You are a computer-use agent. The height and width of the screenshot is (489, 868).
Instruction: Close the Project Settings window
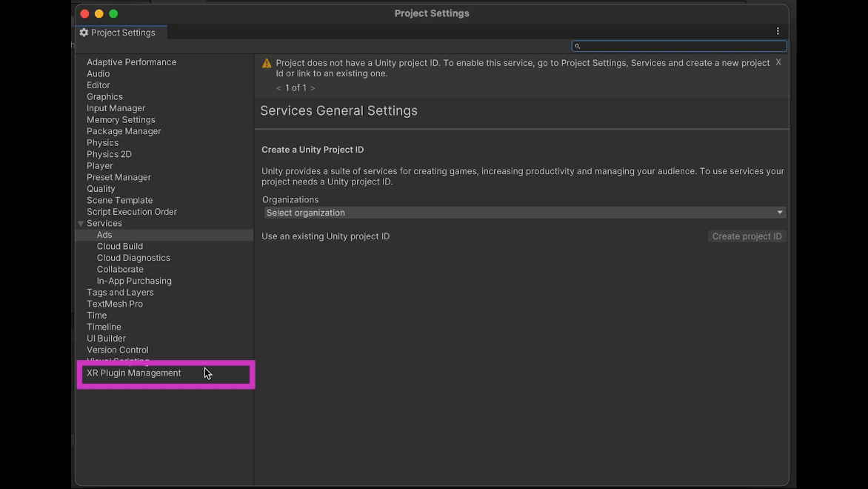[x=84, y=14]
